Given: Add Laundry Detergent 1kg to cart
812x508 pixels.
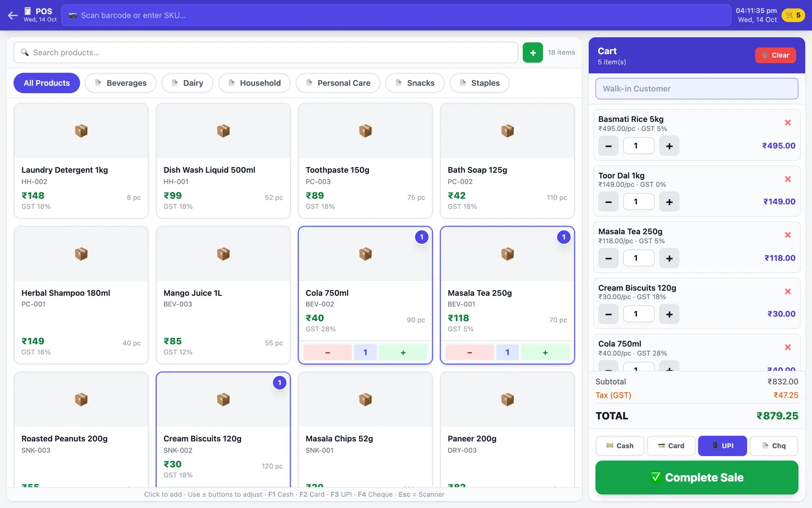Looking at the screenshot, I should click(x=81, y=161).
